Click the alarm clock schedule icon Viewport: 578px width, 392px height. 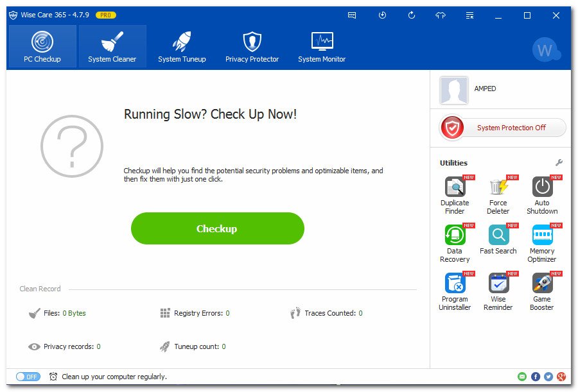tap(53, 377)
